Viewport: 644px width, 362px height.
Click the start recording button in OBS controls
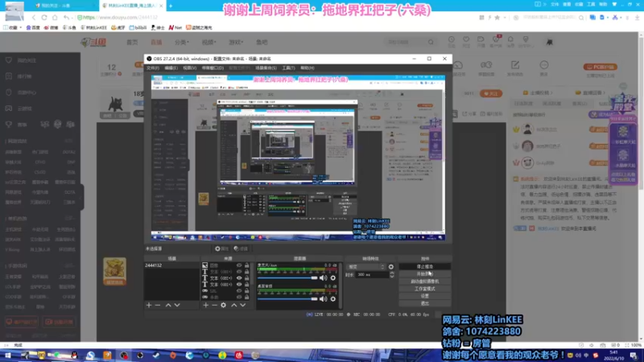click(425, 274)
